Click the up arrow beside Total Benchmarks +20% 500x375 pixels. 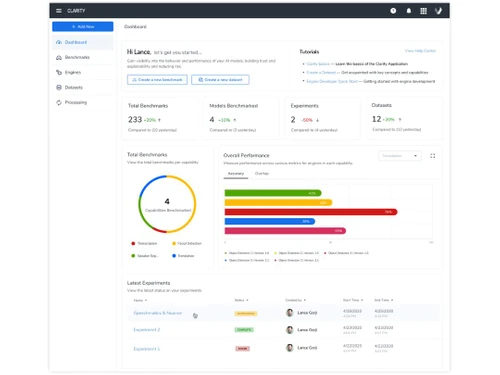[x=159, y=120]
